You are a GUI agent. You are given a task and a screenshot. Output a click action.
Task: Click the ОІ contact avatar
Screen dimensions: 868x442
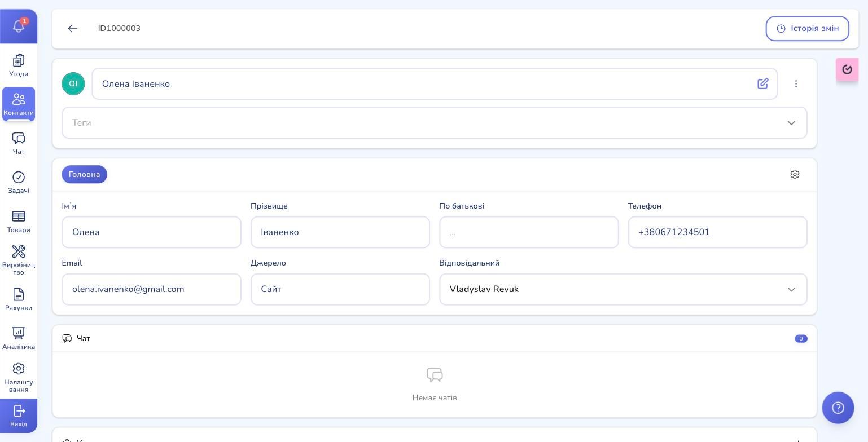(73, 83)
